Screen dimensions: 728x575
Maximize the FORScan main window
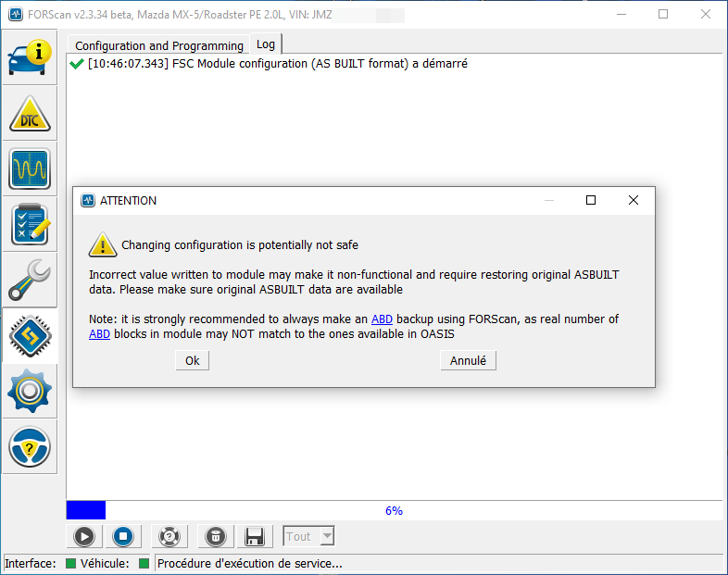(x=663, y=15)
